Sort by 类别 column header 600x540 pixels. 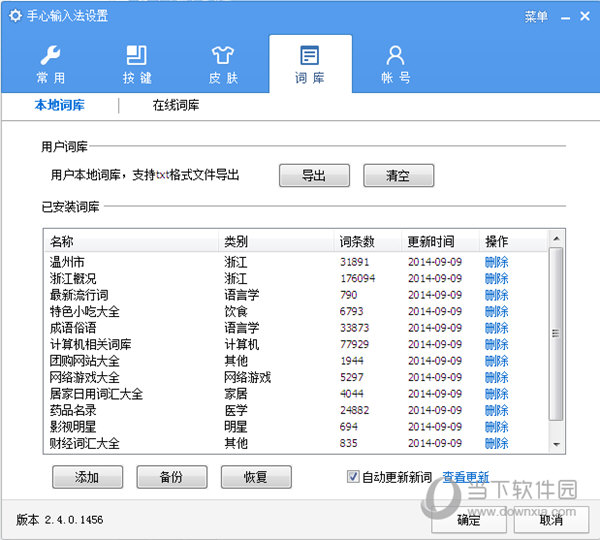tap(276, 241)
